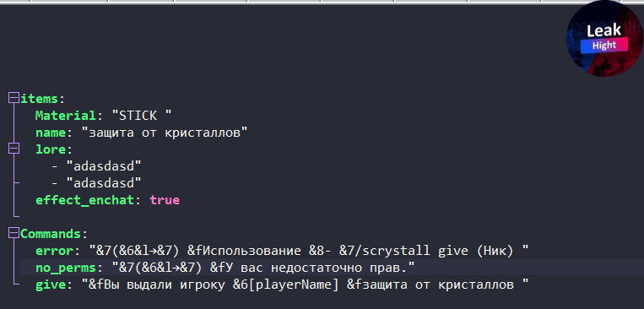Click the error key under Commands

coord(54,251)
